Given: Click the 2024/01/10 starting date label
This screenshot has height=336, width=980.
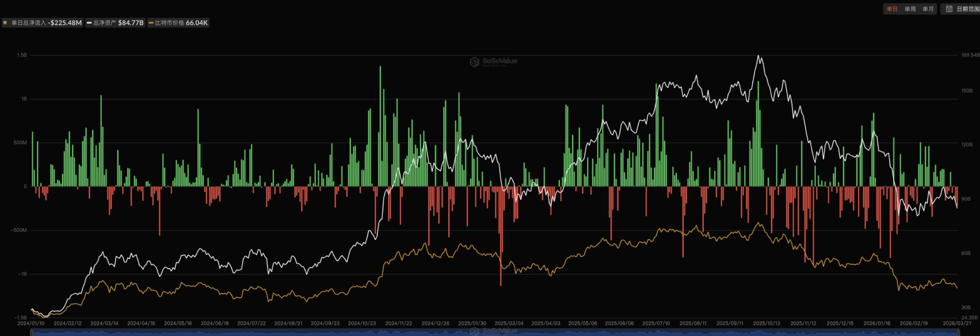Looking at the screenshot, I should (31, 323).
